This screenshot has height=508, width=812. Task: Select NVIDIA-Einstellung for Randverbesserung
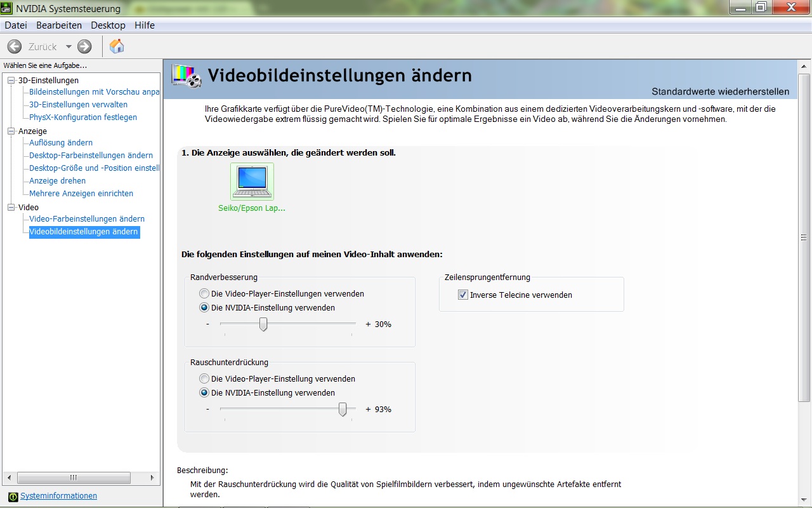click(x=204, y=308)
